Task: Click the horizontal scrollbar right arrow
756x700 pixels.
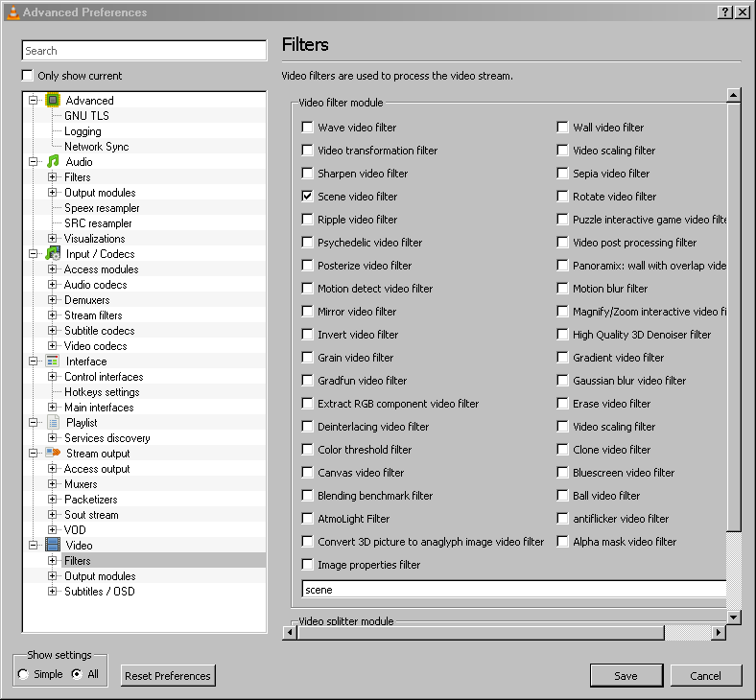Action: coord(719,632)
